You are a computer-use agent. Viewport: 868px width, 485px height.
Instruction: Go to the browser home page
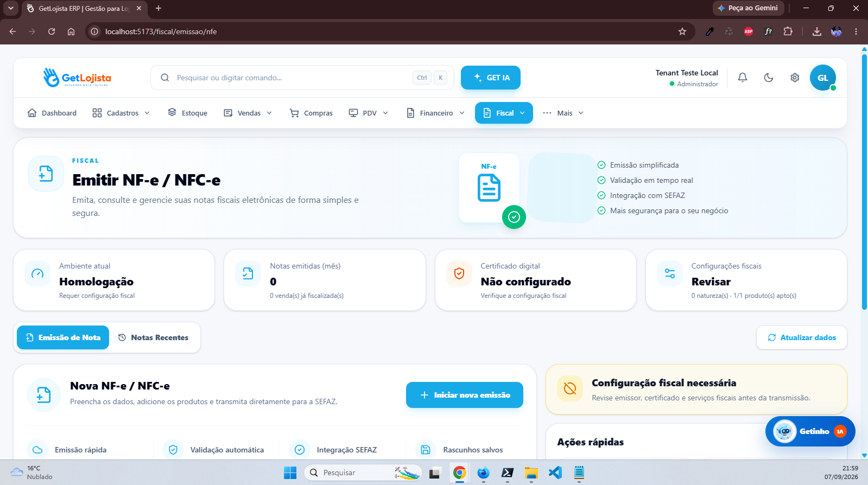(71, 31)
